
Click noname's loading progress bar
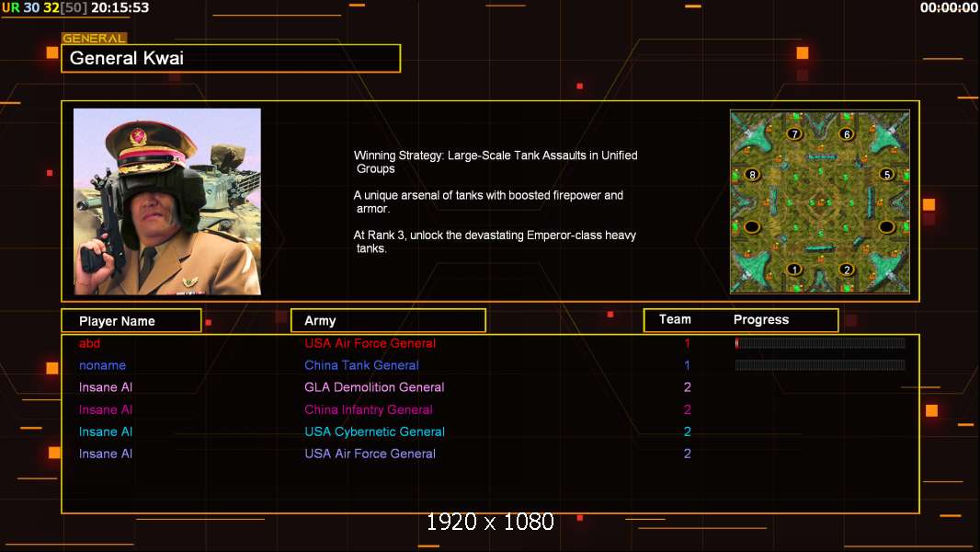tap(820, 365)
